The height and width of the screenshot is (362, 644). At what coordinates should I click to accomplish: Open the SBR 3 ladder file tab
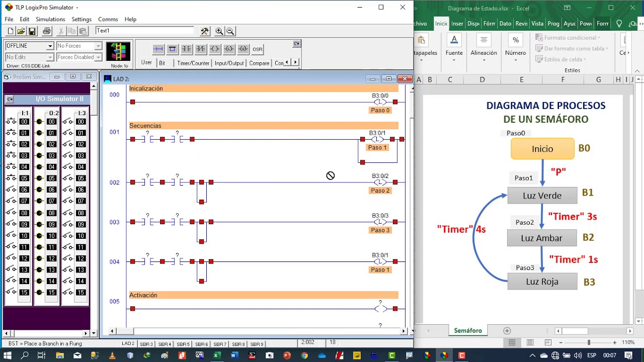[146, 344]
